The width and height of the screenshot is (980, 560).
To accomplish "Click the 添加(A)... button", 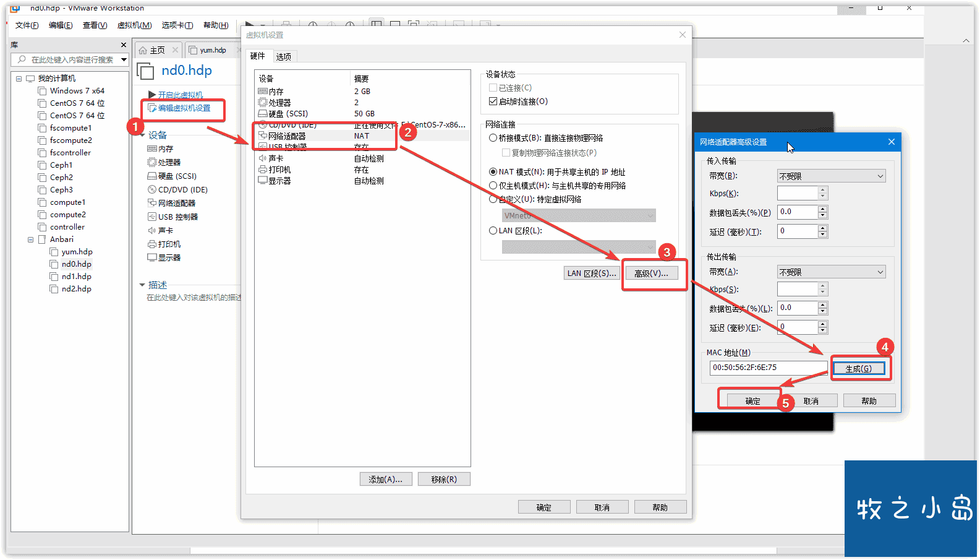I will tap(386, 479).
